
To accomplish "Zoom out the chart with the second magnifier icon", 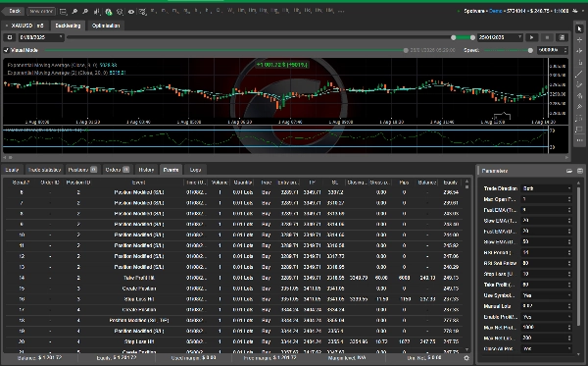I will point(85,12).
